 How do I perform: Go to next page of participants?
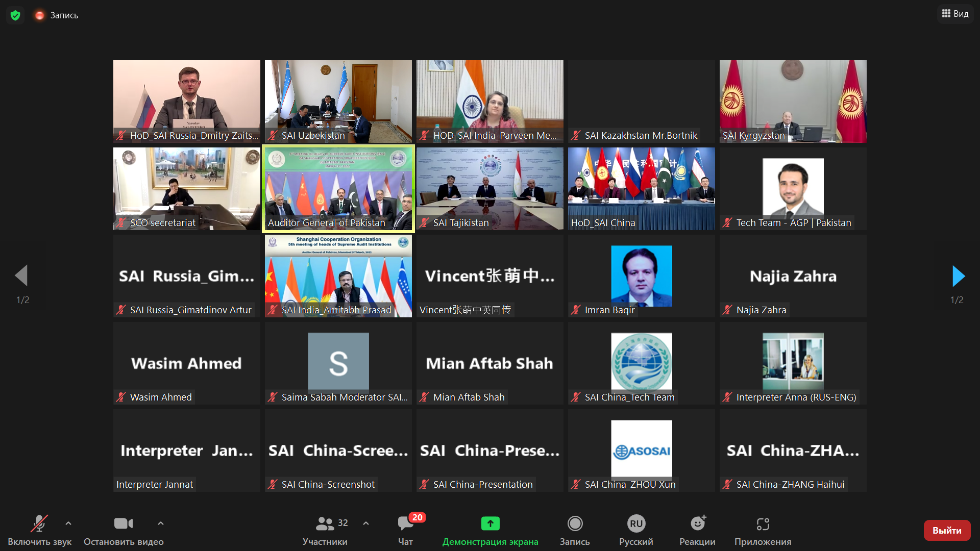(958, 276)
